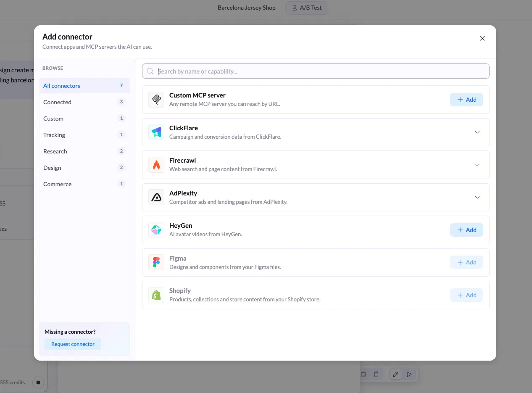Click the magnifier icon in search bar
The image size is (532, 393).
click(x=150, y=71)
